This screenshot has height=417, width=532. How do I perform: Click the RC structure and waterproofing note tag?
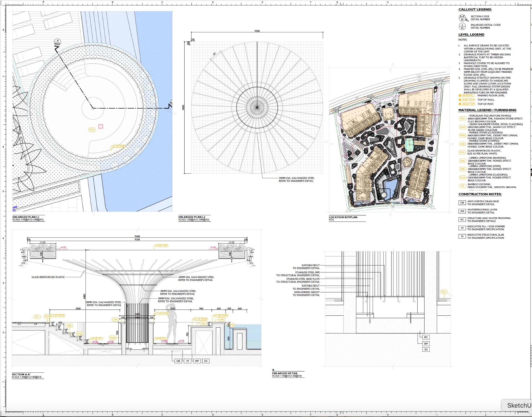click(462, 219)
